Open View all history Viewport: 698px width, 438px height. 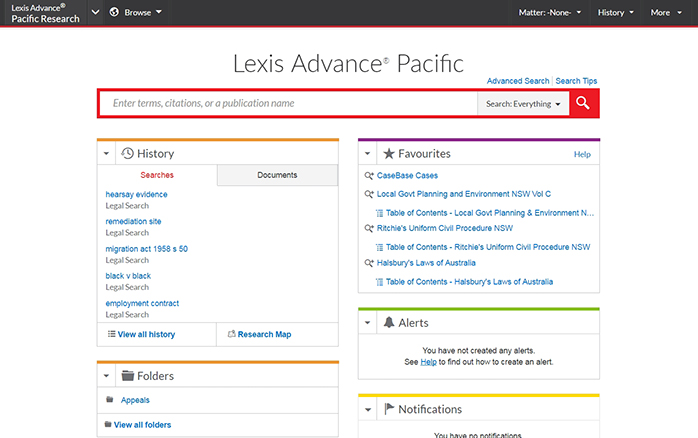click(x=146, y=334)
